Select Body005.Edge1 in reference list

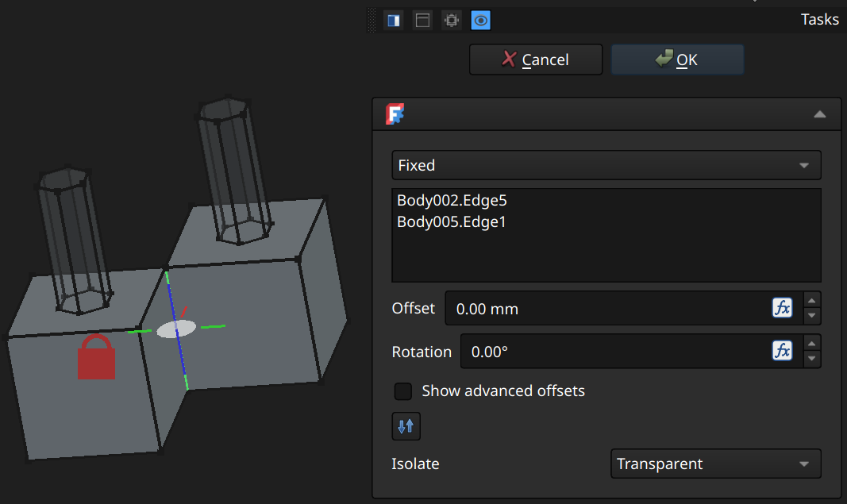(x=452, y=222)
